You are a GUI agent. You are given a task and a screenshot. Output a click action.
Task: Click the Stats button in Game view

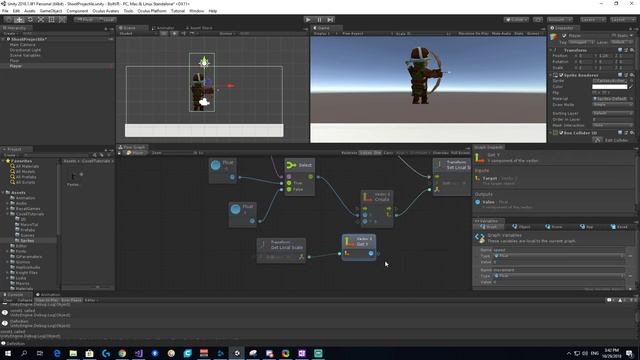(519, 33)
